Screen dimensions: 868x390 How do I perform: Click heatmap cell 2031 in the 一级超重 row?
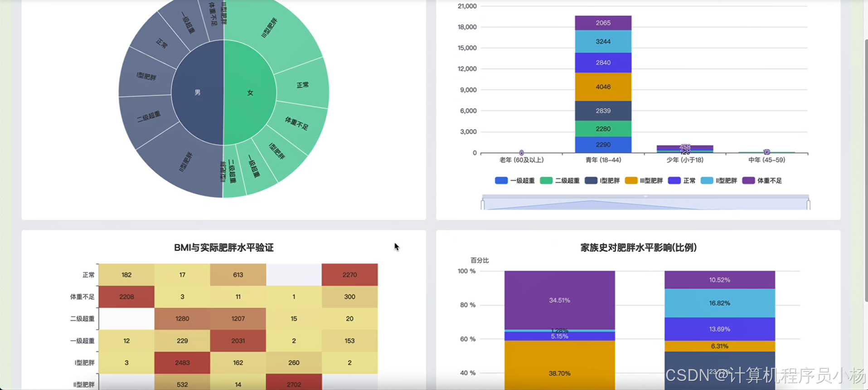238,341
